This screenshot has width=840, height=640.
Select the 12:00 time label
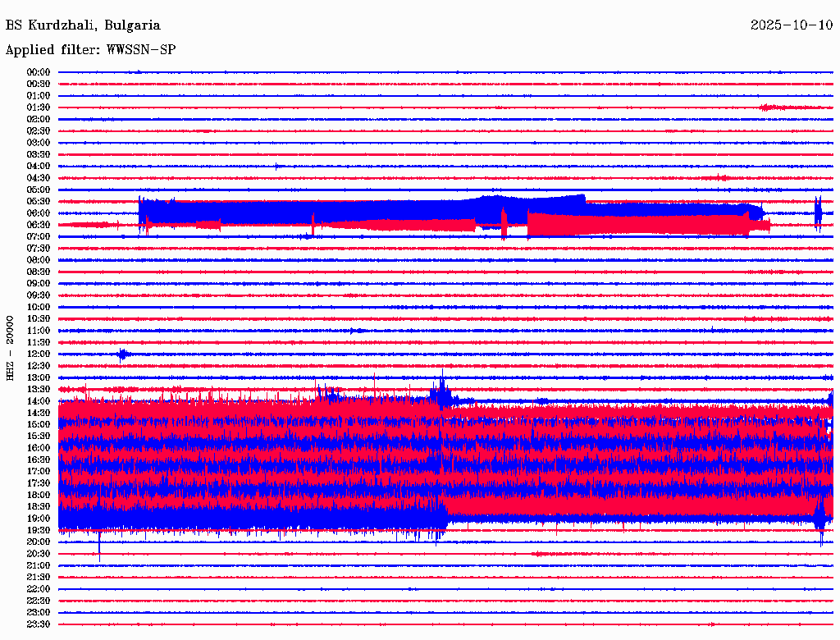(39, 354)
